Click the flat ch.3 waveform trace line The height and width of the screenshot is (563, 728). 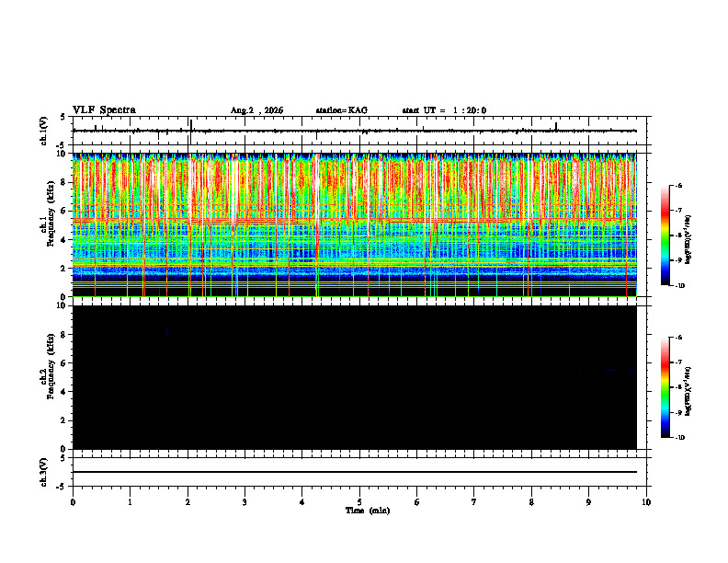click(355, 472)
